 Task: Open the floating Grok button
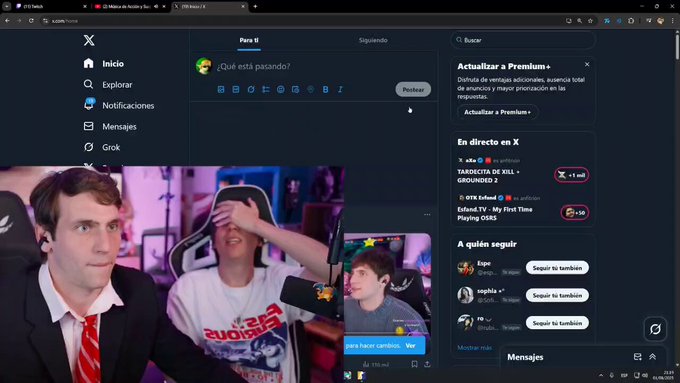(x=655, y=329)
